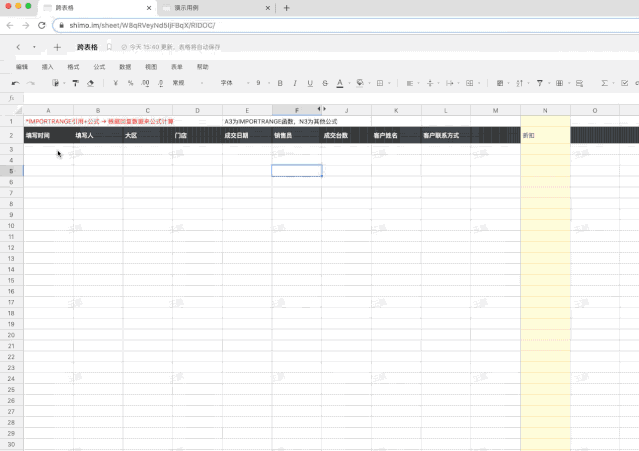
Task: Click the text wrap icon
Action: pos(450,83)
